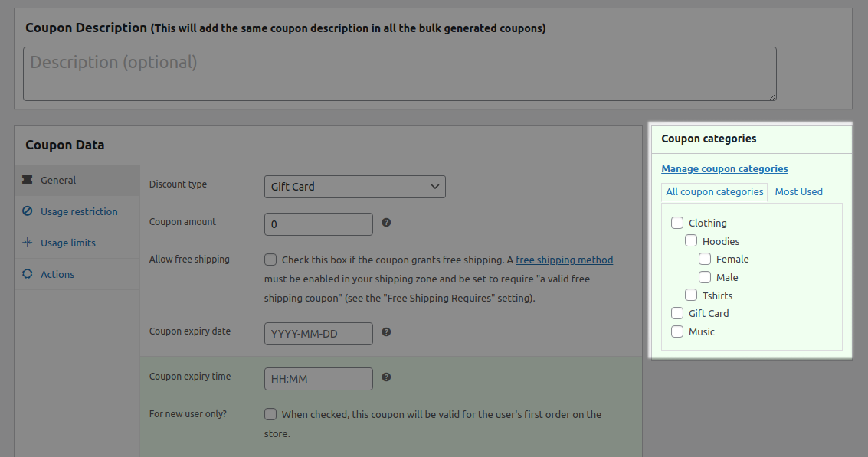Image resolution: width=868 pixels, height=457 pixels.
Task: Click the Actions gear icon
Action: pyautogui.click(x=28, y=274)
